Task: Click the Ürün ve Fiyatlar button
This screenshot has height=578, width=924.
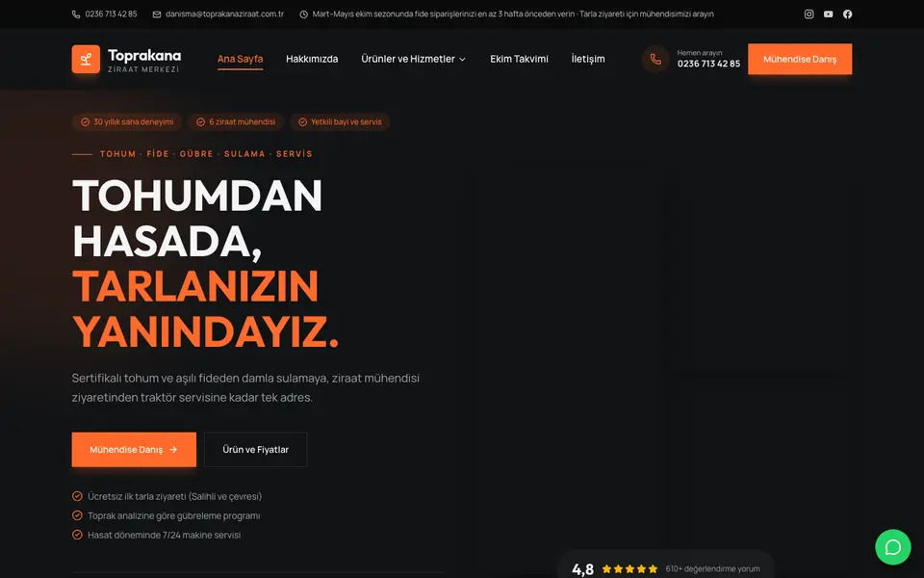Action: pyautogui.click(x=256, y=450)
